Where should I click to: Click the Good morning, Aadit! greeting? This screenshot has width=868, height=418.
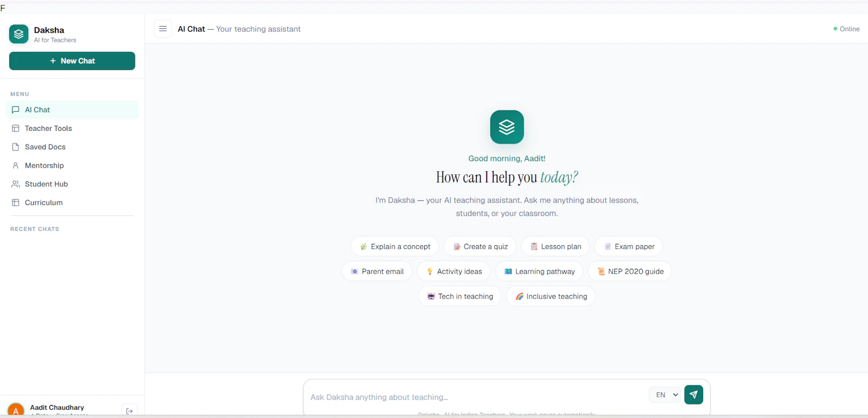pos(507,159)
